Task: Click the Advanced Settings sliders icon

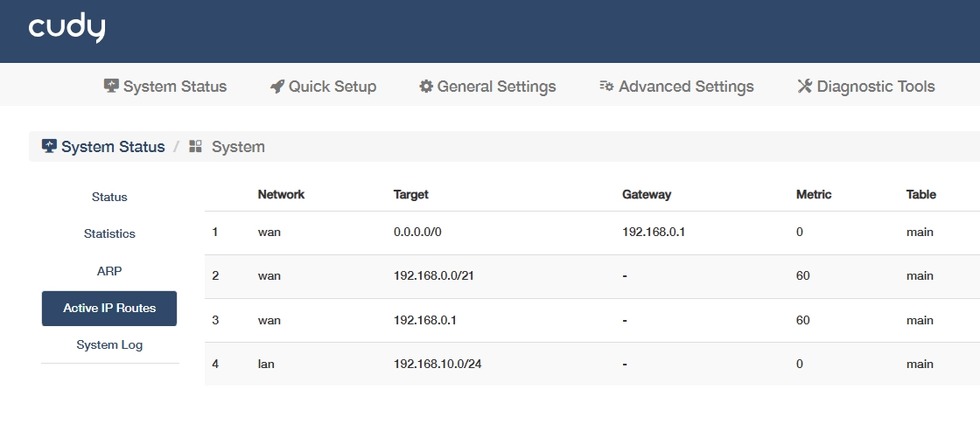Action: point(606,87)
